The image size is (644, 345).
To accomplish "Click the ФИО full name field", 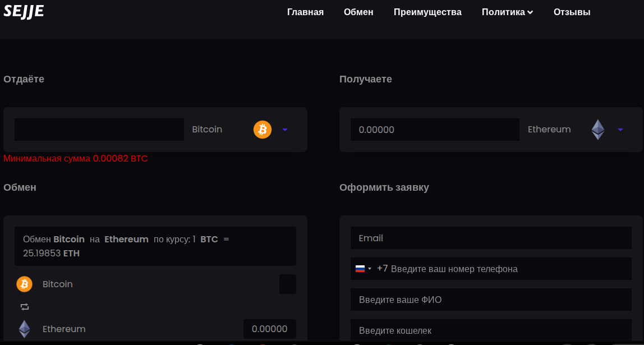I will coord(491,300).
